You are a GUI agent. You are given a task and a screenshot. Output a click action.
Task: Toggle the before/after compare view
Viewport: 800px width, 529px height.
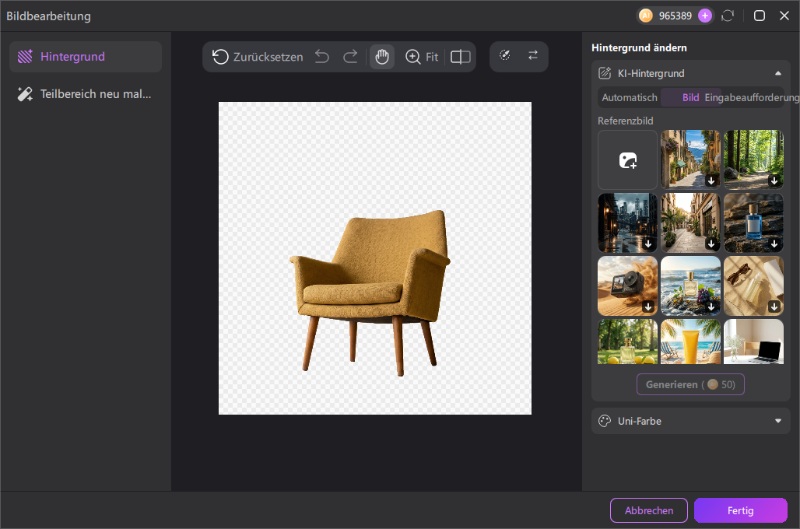pos(460,57)
